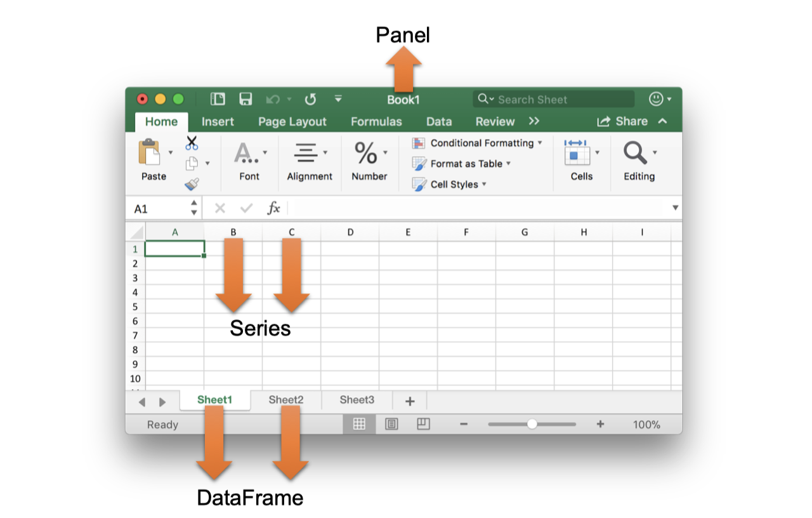
Task: Open the Font group menu
Action: (249, 162)
